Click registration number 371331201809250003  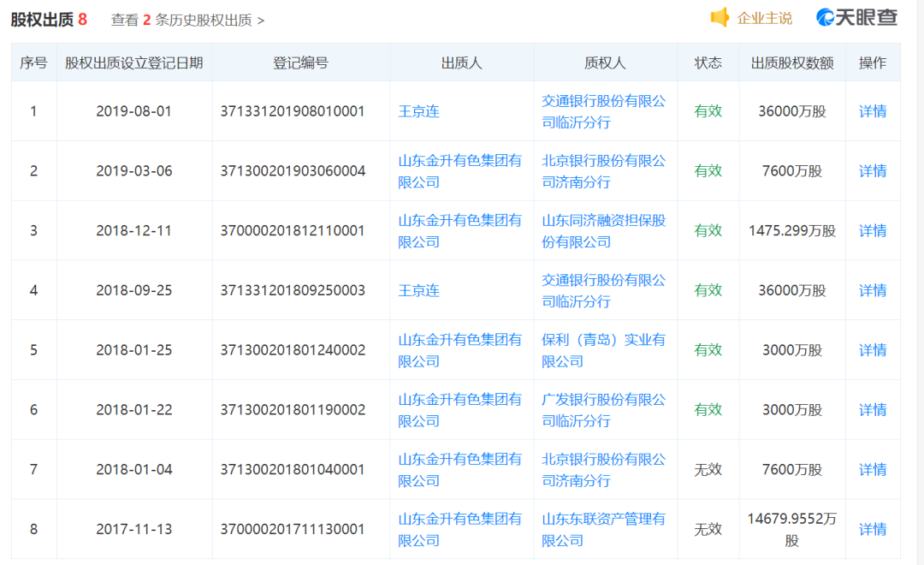click(293, 290)
